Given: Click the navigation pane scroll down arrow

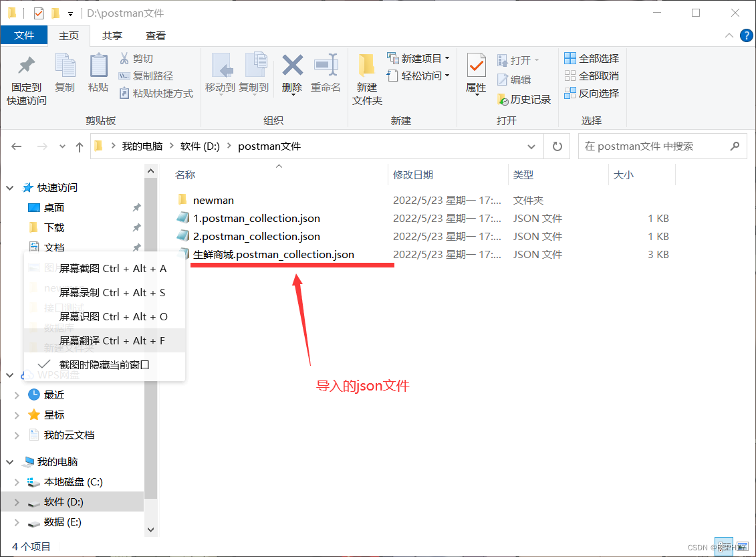Looking at the screenshot, I should (151, 530).
